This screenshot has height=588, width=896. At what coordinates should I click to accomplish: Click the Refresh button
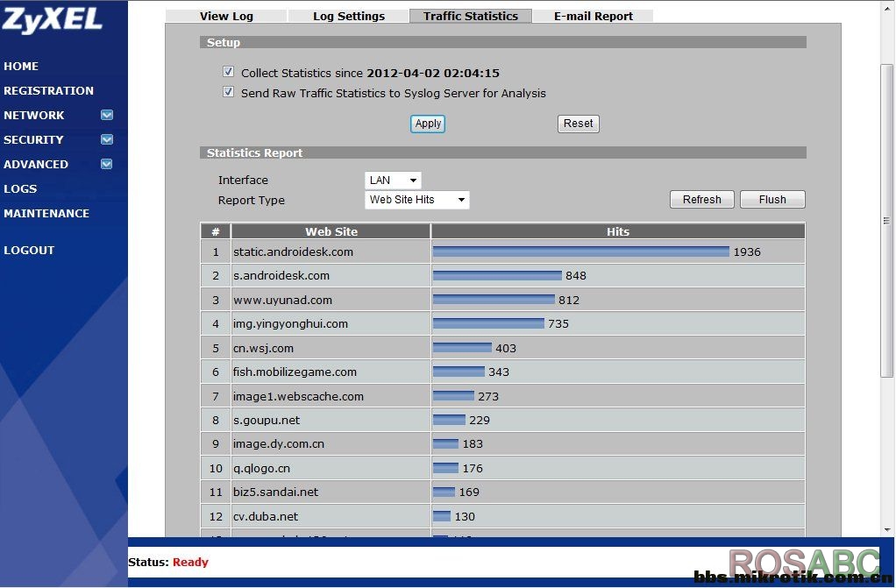tap(701, 200)
